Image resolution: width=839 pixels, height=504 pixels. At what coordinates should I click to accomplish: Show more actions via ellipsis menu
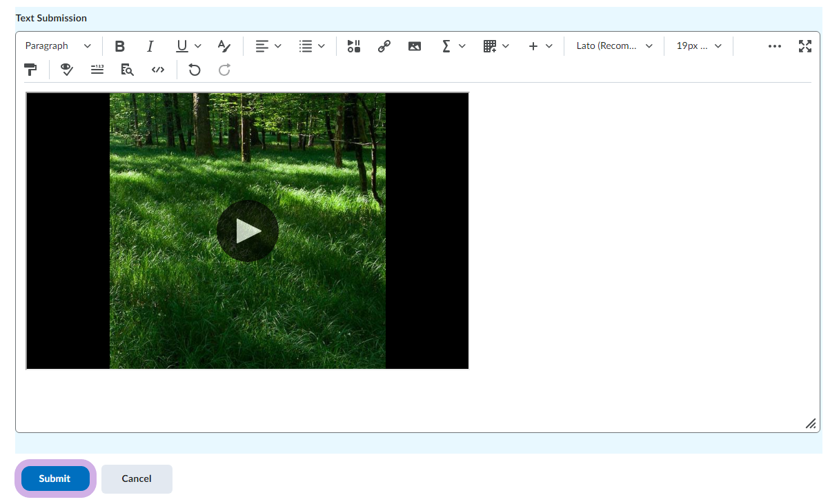774,46
